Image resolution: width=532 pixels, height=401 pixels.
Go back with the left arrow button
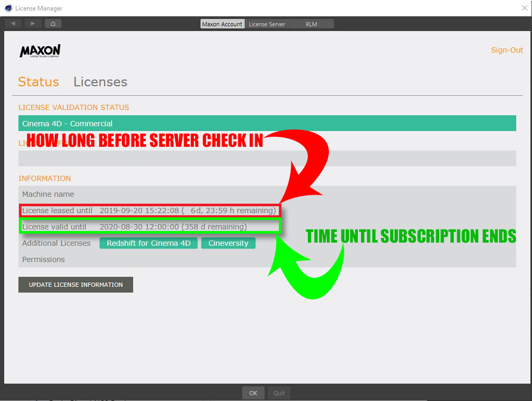coord(13,24)
